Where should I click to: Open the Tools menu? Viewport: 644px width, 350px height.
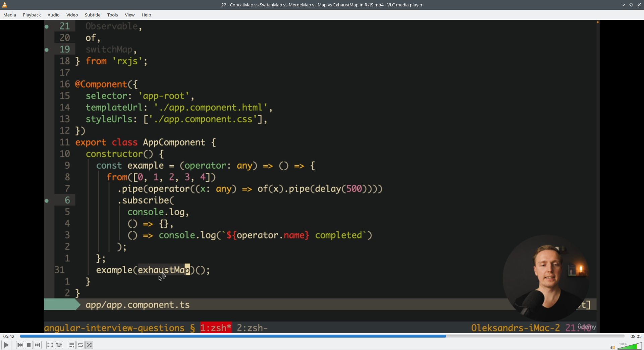tap(113, 15)
